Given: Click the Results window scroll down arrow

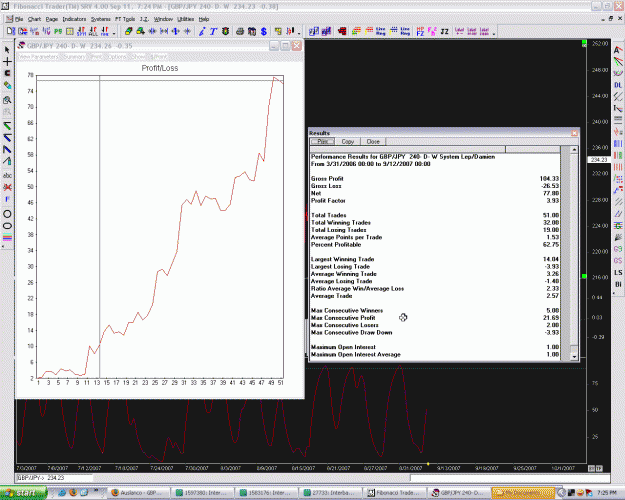Looking at the screenshot, I should [x=574, y=356].
